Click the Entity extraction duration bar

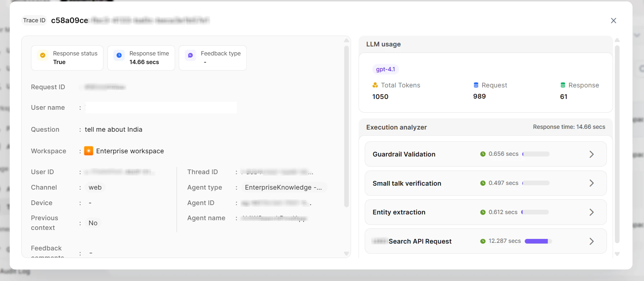(x=535, y=212)
